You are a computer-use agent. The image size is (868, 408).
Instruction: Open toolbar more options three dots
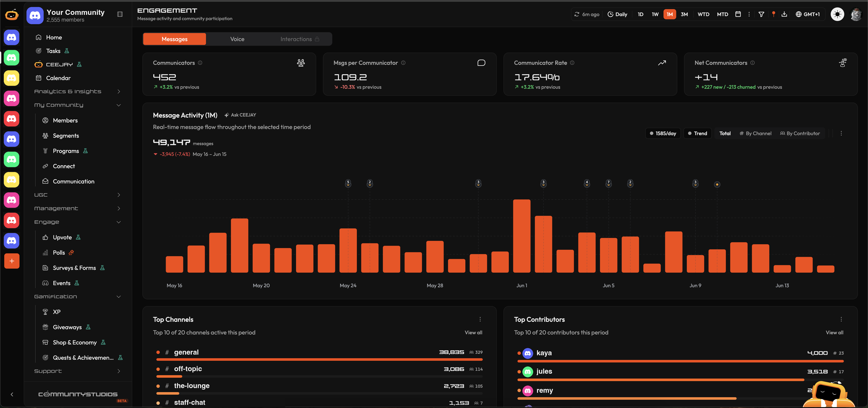click(749, 14)
